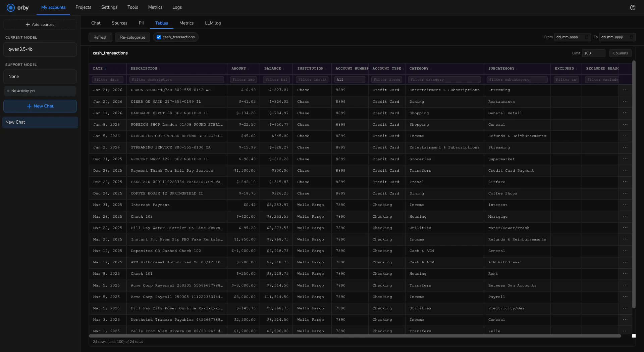Switch to the PII tab
The width and height of the screenshot is (644, 352).
[141, 23]
